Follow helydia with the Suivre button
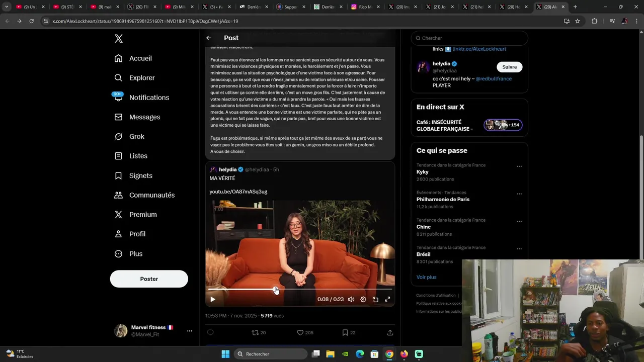Image resolution: width=644 pixels, height=362 pixels. click(509, 67)
